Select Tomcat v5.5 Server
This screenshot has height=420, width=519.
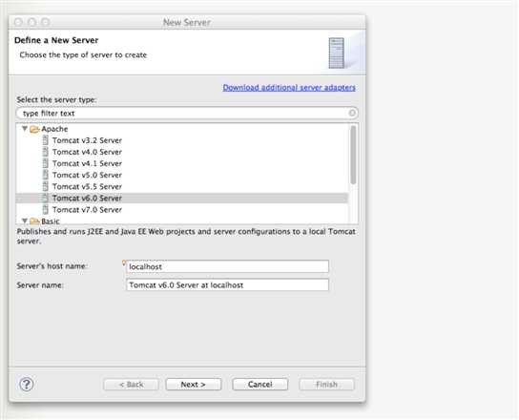point(87,186)
